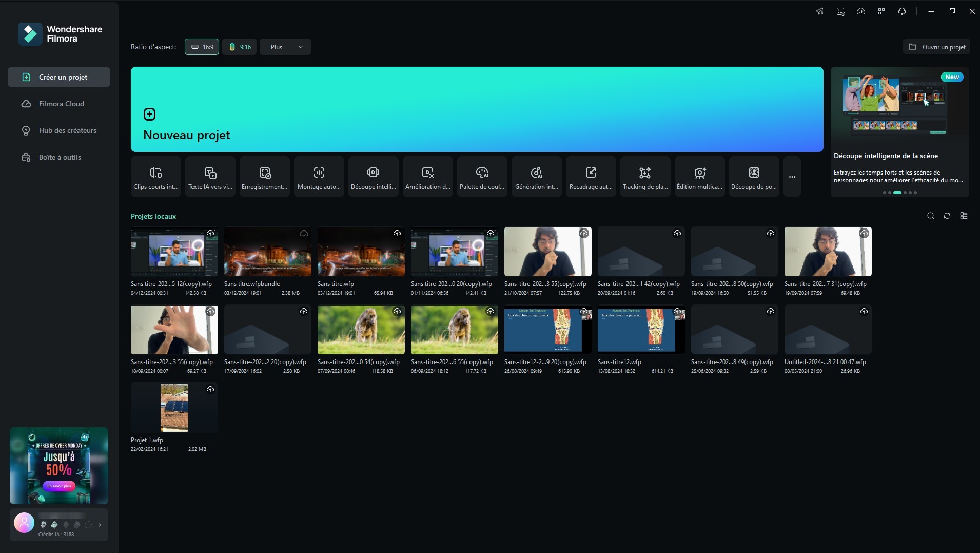This screenshot has height=553, width=980.
Task: Open the apps grid icon in title bar
Action: coord(881,11)
